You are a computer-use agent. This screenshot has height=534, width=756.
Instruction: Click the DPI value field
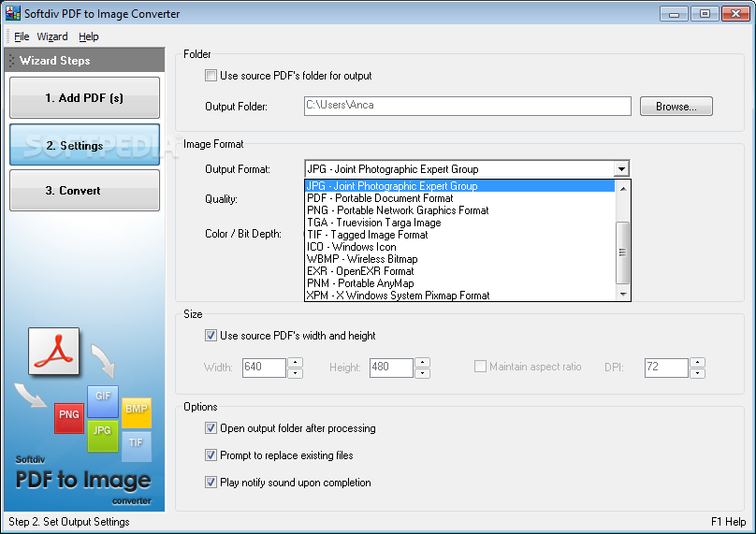coord(666,368)
